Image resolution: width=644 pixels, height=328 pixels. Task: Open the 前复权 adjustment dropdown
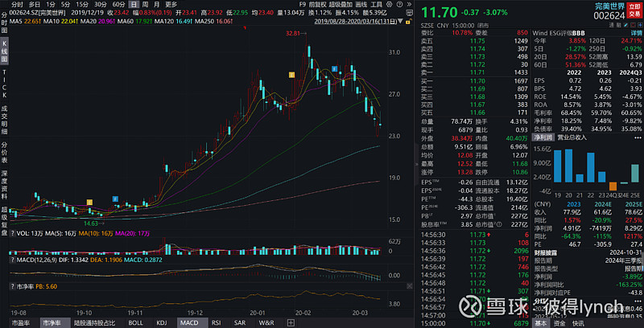[x=319, y=5]
